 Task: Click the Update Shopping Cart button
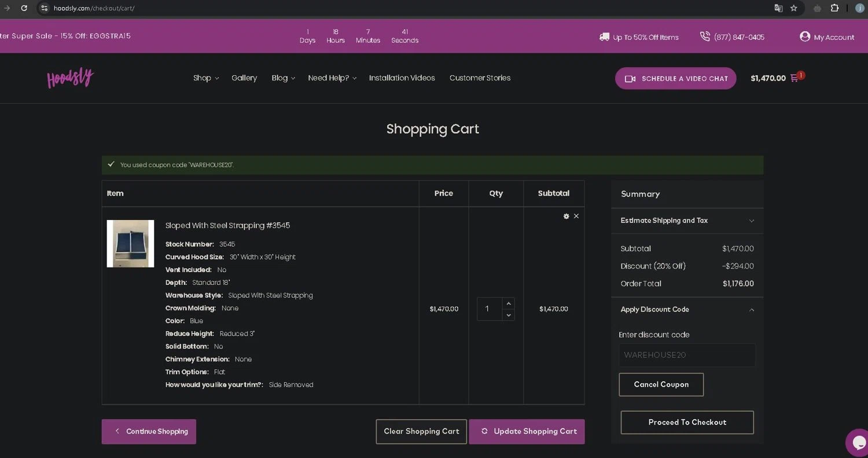click(527, 431)
